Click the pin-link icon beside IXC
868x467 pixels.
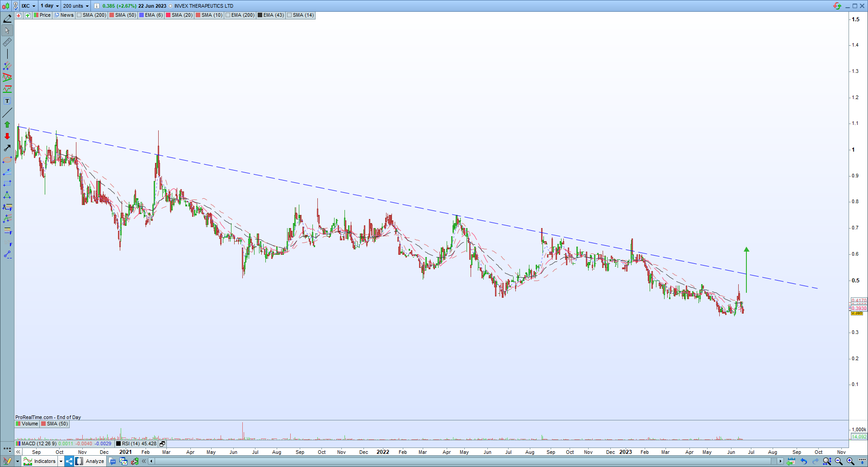click(15, 6)
